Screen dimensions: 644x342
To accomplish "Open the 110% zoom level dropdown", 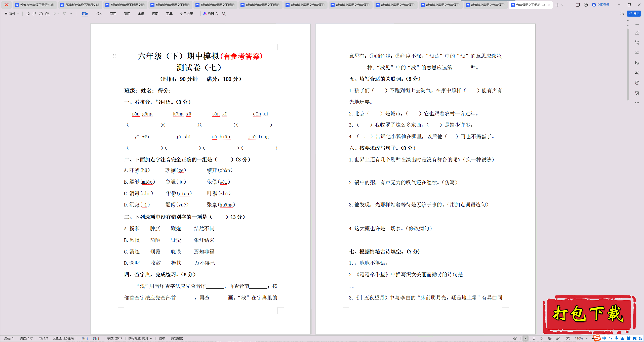I will coord(581,338).
